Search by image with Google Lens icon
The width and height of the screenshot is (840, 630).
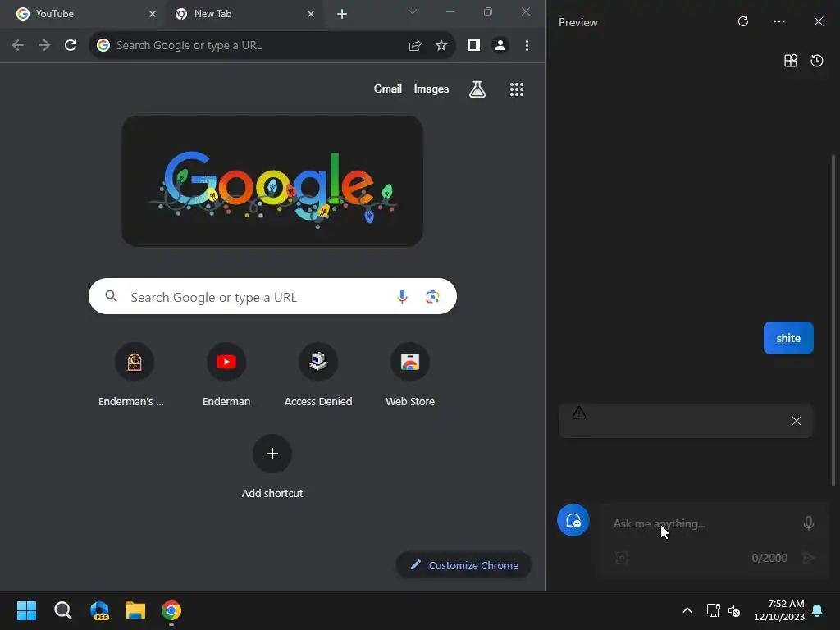pyautogui.click(x=432, y=296)
